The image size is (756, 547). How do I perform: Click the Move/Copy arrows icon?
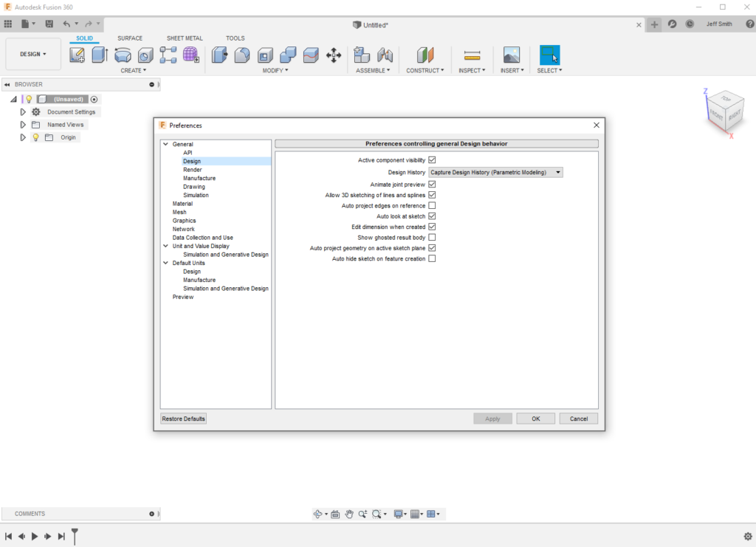(x=333, y=55)
